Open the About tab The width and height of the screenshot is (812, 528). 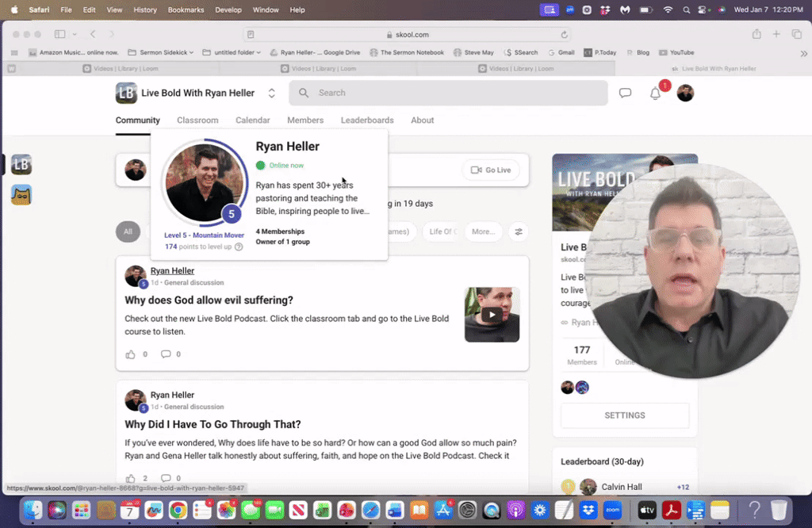click(x=422, y=120)
